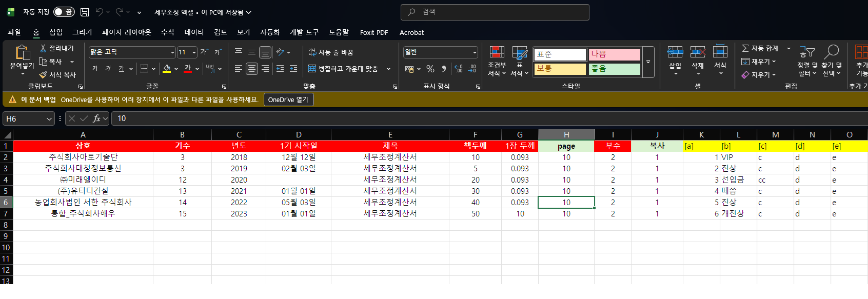Screen dimensions: 868x299
Task: Open the 홈 ribbon tab
Action: click(x=36, y=32)
